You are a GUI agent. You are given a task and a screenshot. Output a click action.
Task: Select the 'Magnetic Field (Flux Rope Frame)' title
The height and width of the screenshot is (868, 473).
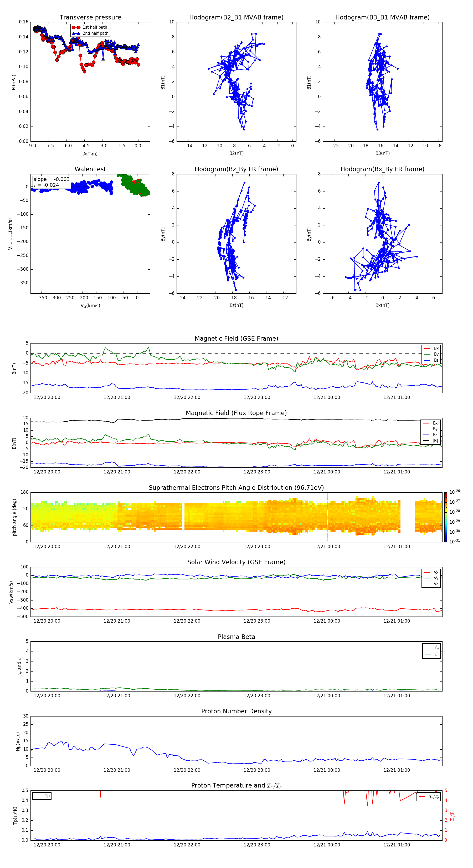coord(236,413)
